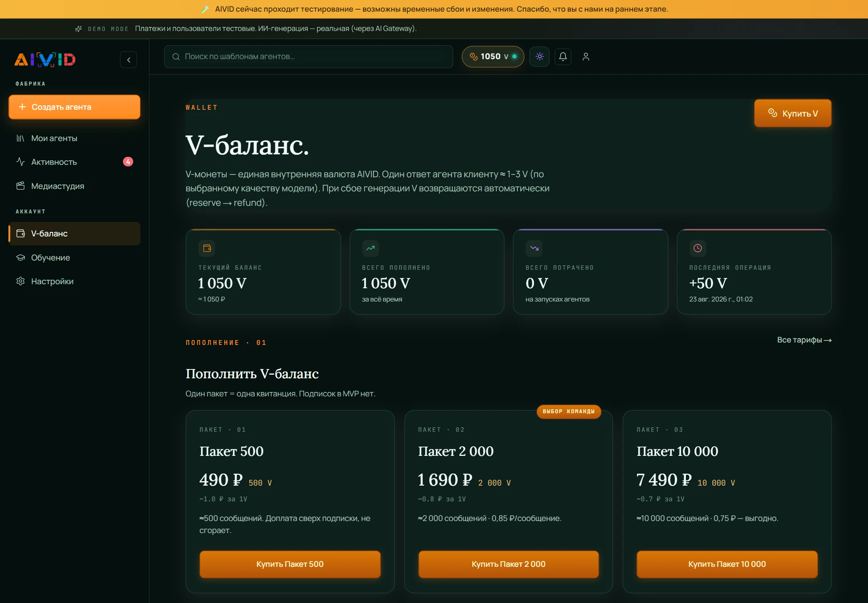Click the Активность pulse icon
The height and width of the screenshot is (603, 868).
click(20, 162)
